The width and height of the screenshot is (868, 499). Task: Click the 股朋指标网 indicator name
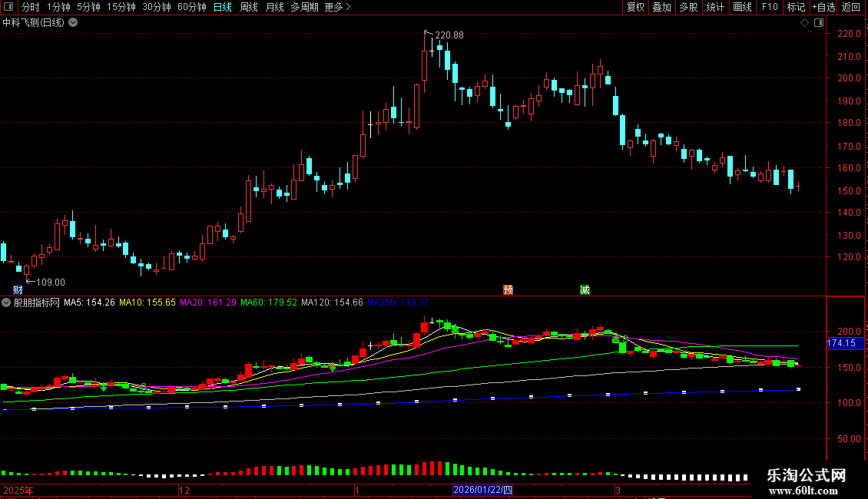point(37,302)
